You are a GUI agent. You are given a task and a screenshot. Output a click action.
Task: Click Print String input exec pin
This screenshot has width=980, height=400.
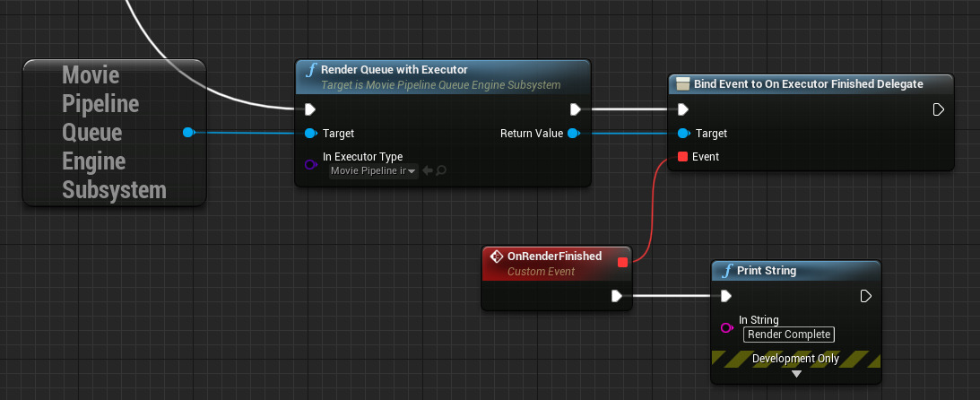(x=725, y=296)
